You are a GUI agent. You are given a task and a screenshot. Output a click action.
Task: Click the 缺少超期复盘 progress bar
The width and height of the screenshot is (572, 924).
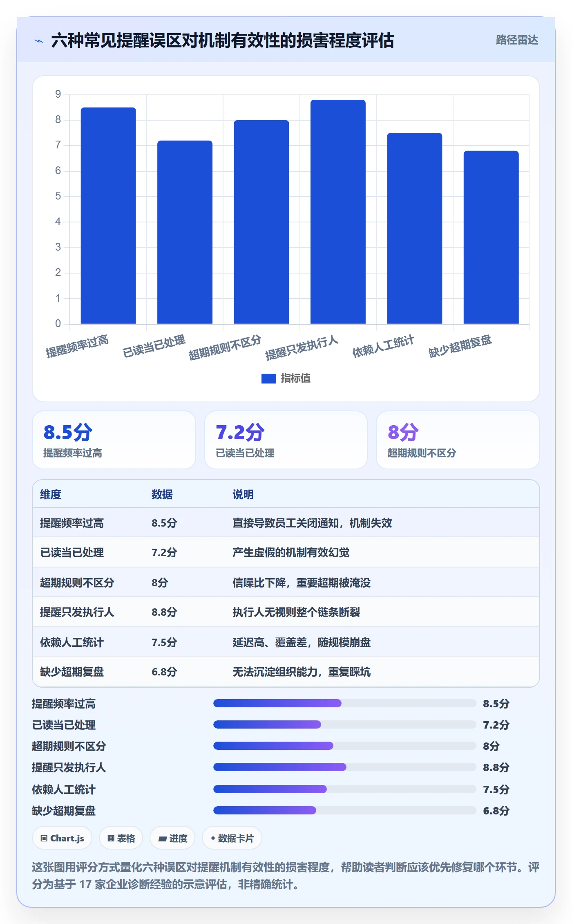click(345, 810)
